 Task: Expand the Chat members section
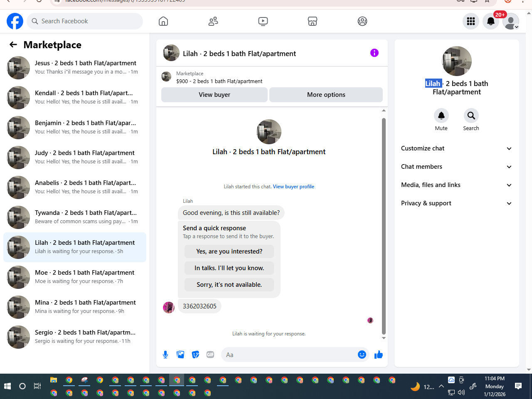click(456, 167)
